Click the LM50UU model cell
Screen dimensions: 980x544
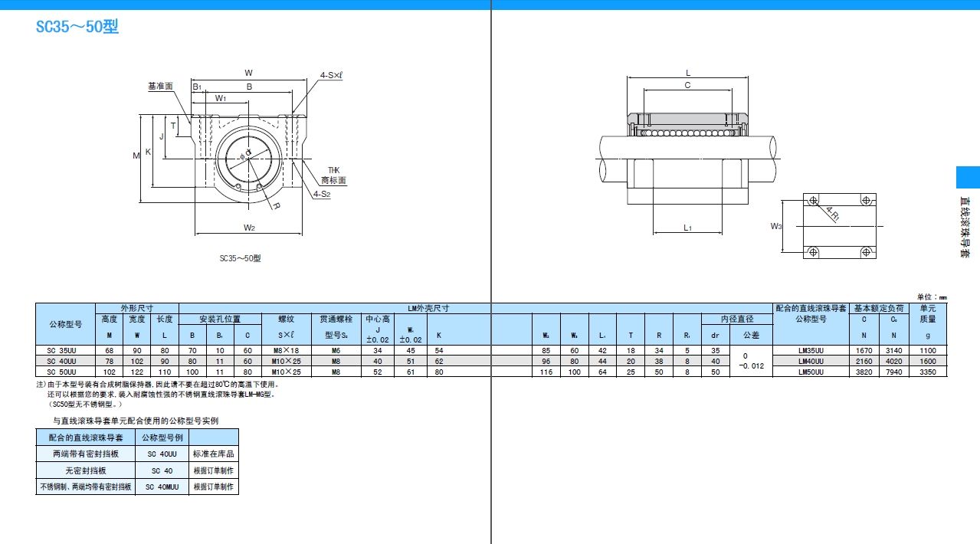(x=811, y=372)
